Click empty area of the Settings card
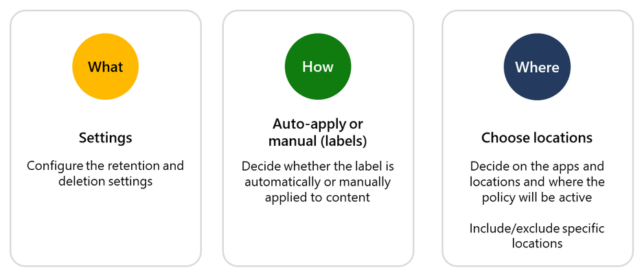This screenshot has height=275, width=644. [106, 226]
